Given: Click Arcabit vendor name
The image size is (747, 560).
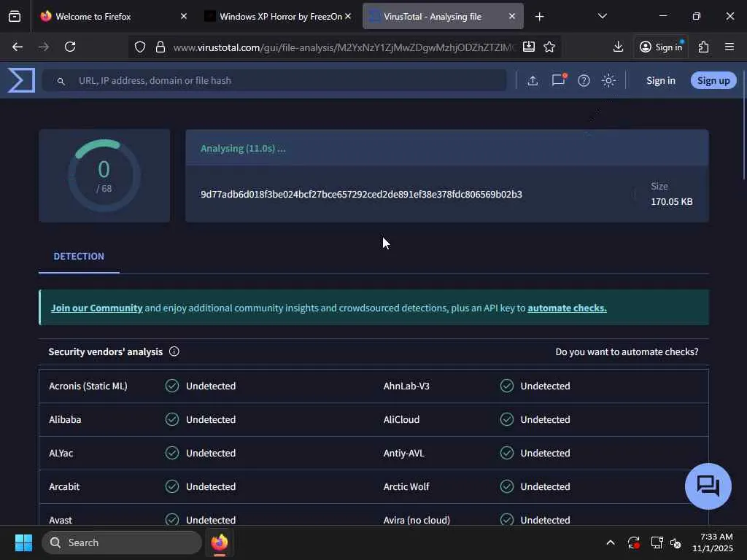Looking at the screenshot, I should pyautogui.click(x=64, y=486).
